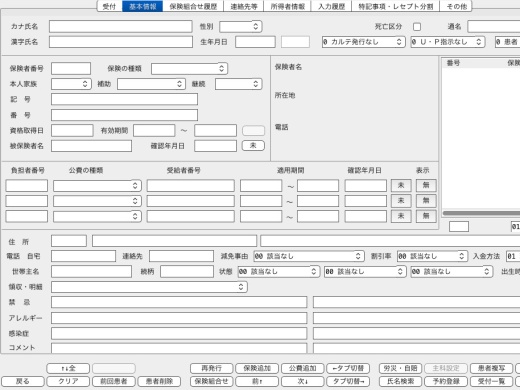
Task: Click the ←タブ切替 button
Action: tap(348, 368)
